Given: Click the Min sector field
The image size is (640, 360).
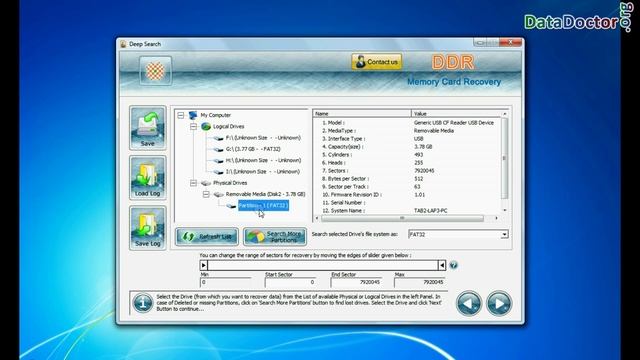Looking at the screenshot, I should (225, 282).
